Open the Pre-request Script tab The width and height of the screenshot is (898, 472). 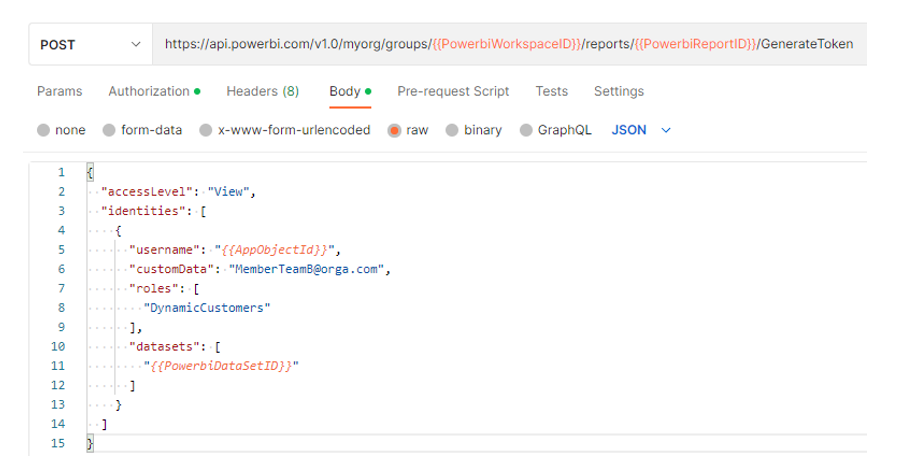pos(453,92)
